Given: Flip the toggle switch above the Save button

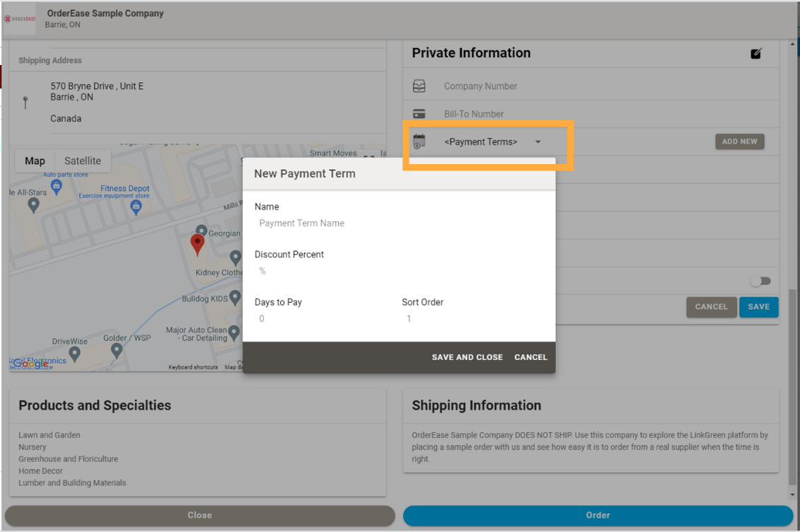Looking at the screenshot, I should coord(760,281).
